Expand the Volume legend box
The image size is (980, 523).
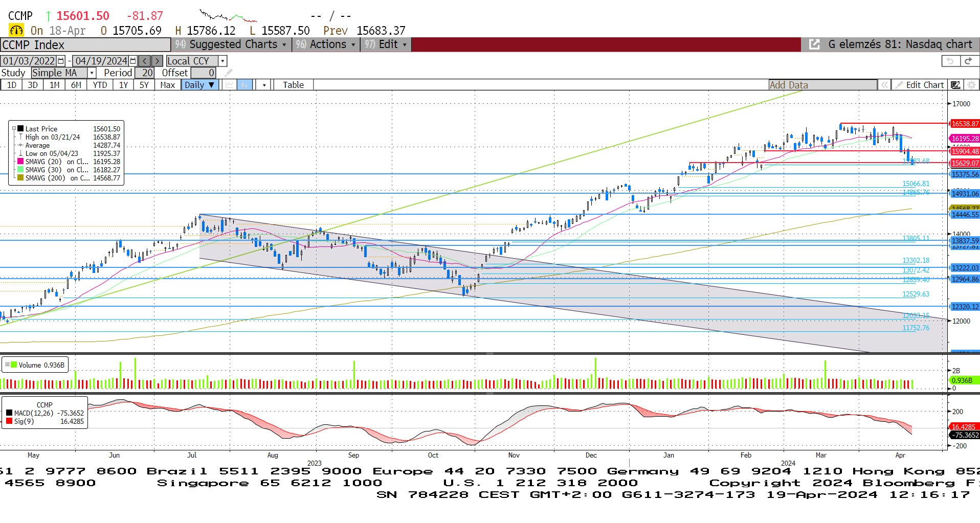click(x=8, y=365)
